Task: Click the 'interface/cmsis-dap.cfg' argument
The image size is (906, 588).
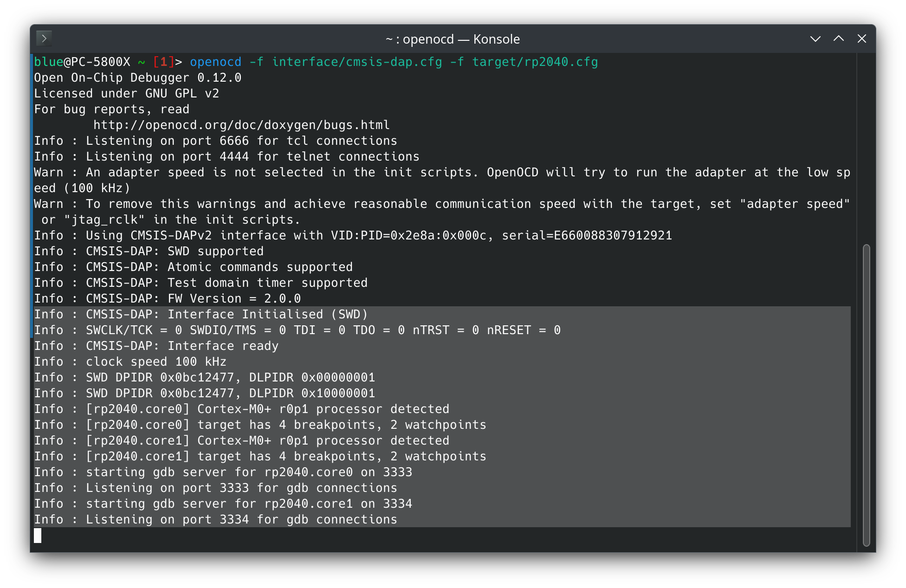Action: click(357, 62)
